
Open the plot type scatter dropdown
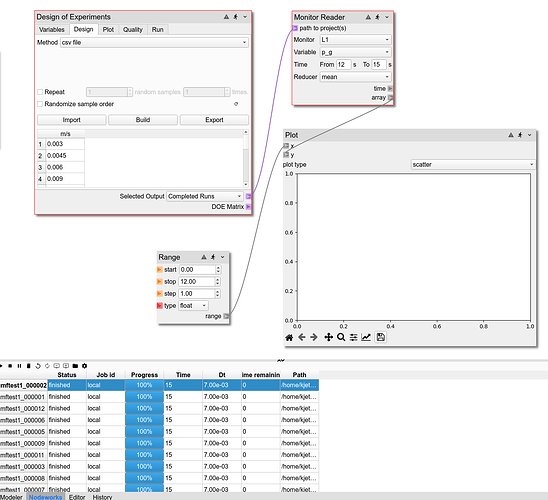click(473, 165)
